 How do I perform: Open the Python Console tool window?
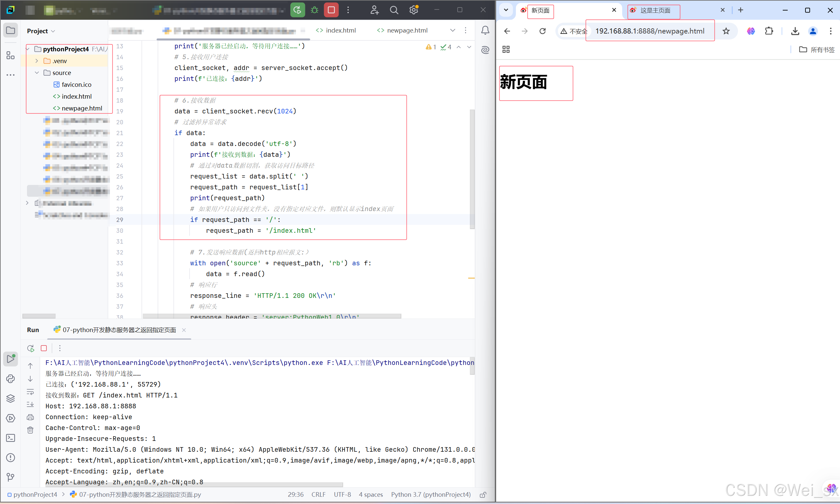(x=11, y=379)
